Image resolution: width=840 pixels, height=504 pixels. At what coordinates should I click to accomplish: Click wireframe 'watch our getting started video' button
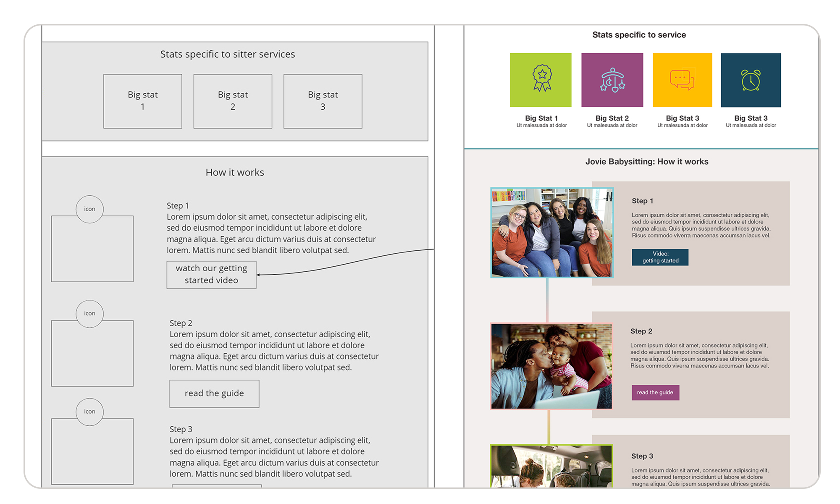211,275
